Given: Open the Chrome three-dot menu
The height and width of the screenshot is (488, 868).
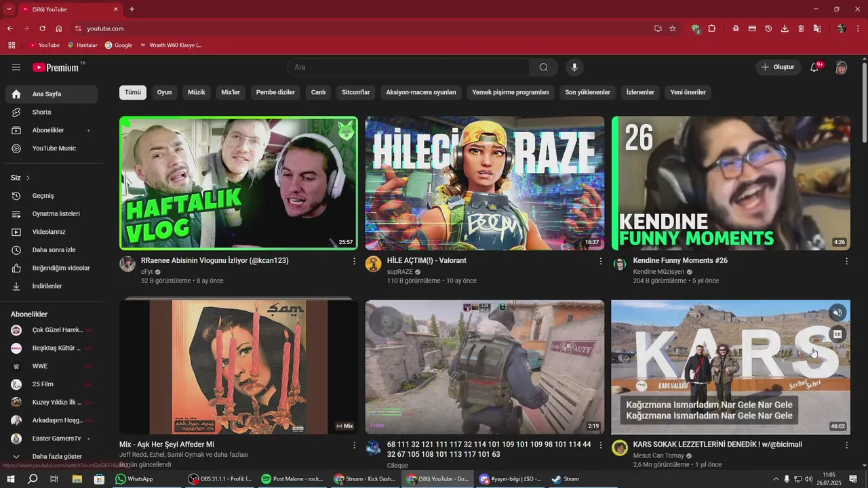Looking at the screenshot, I should [858, 28].
